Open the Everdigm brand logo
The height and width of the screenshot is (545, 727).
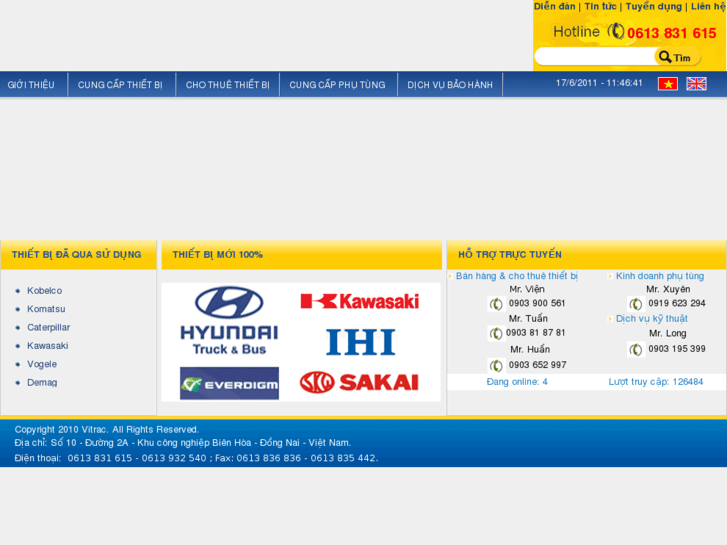[x=230, y=384]
